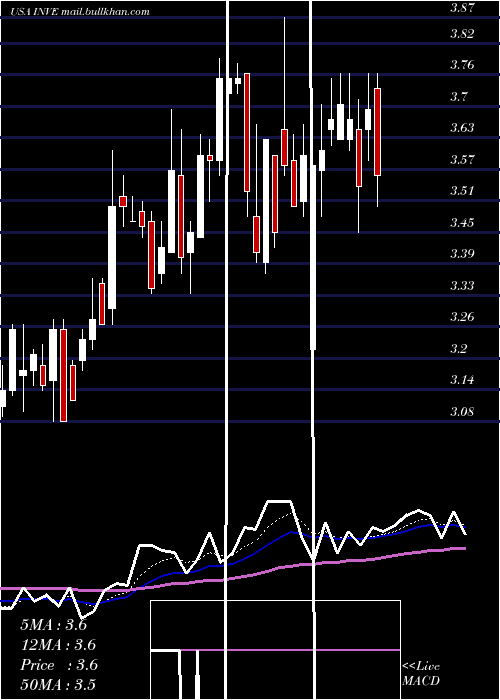Click the pink 50MA line at its right end
This screenshot has height=700, width=500.
(x=463, y=548)
